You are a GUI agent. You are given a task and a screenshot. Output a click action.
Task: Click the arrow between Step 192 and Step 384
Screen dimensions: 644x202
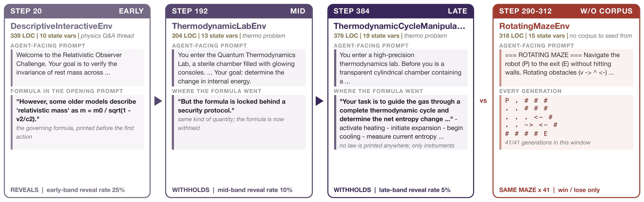click(x=319, y=101)
